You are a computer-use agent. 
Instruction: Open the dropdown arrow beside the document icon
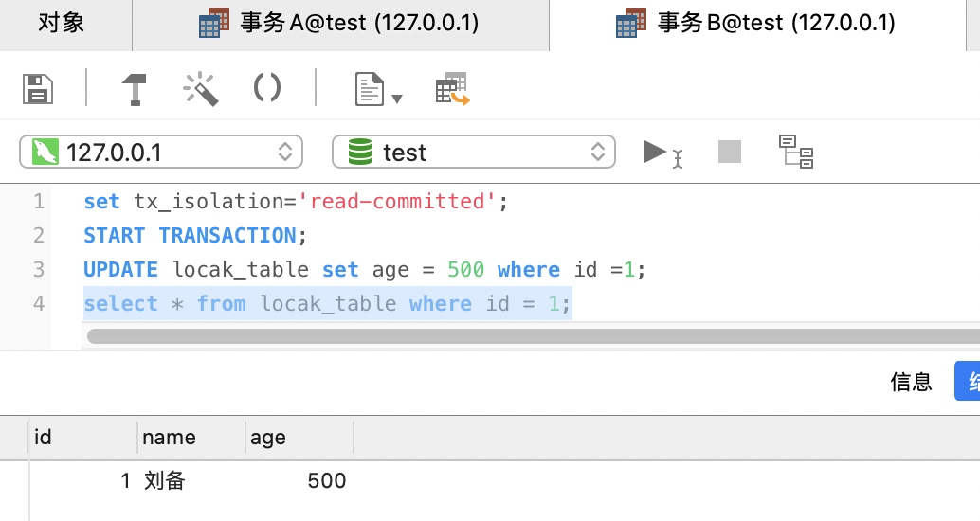pyautogui.click(x=397, y=99)
